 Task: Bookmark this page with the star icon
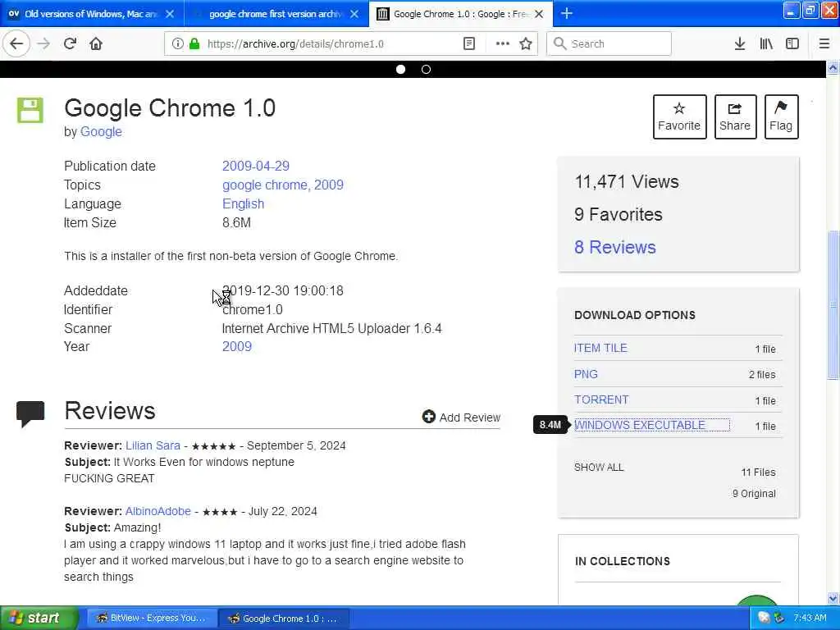(526, 44)
